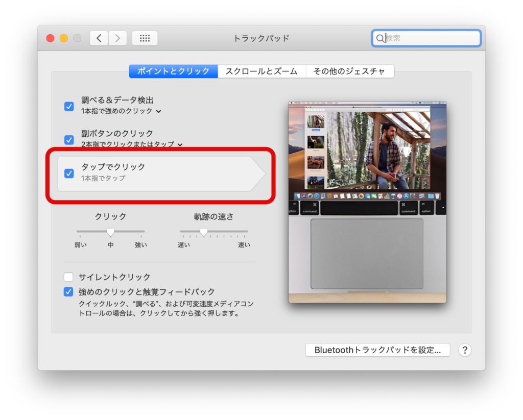The height and width of the screenshot is (420, 523).
Task: Toggle タップでクリック checkbox
Action: click(69, 174)
